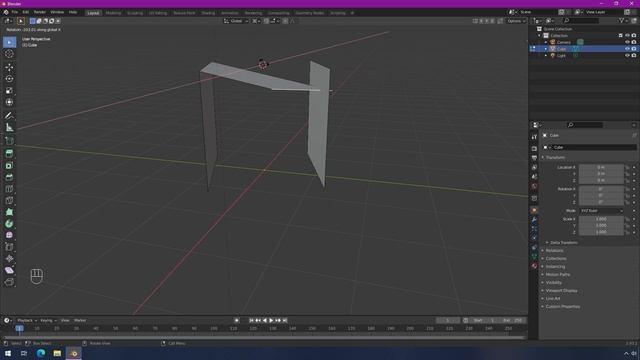Open the Window menu
This screenshot has width=640, height=360.
tap(57, 12)
